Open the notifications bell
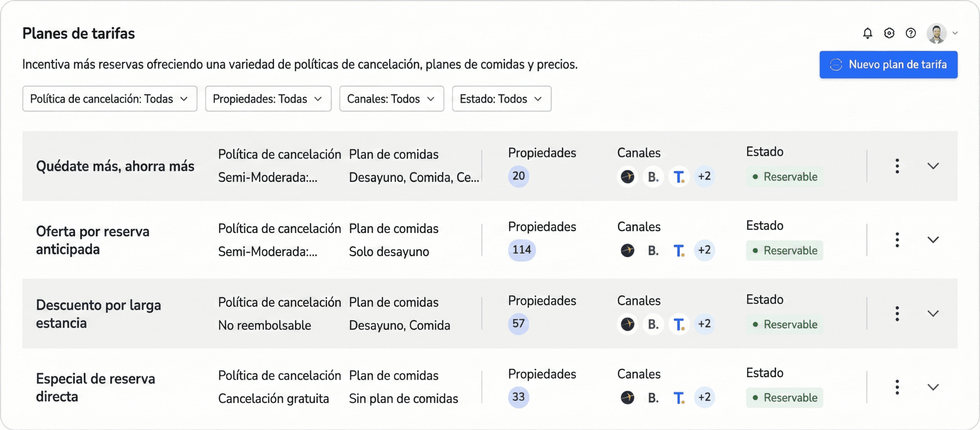Screen dimensions: 980x430 point(867,33)
